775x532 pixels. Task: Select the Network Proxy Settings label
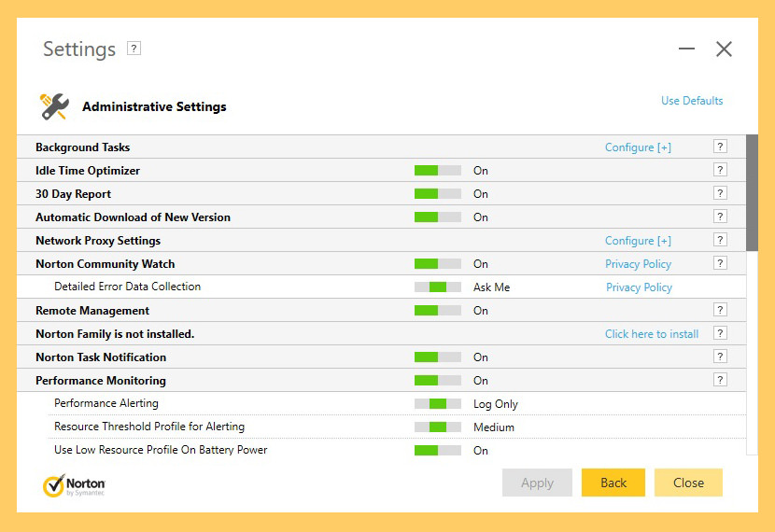[x=98, y=241]
